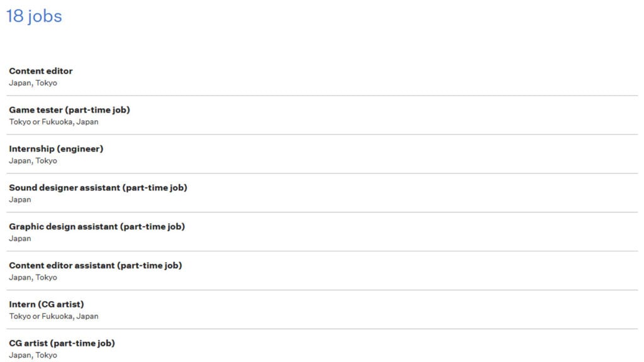Image resolution: width=644 pixels, height=362 pixels.
Task: Click divider line between Content editor and Game tester
Action: [322, 96]
